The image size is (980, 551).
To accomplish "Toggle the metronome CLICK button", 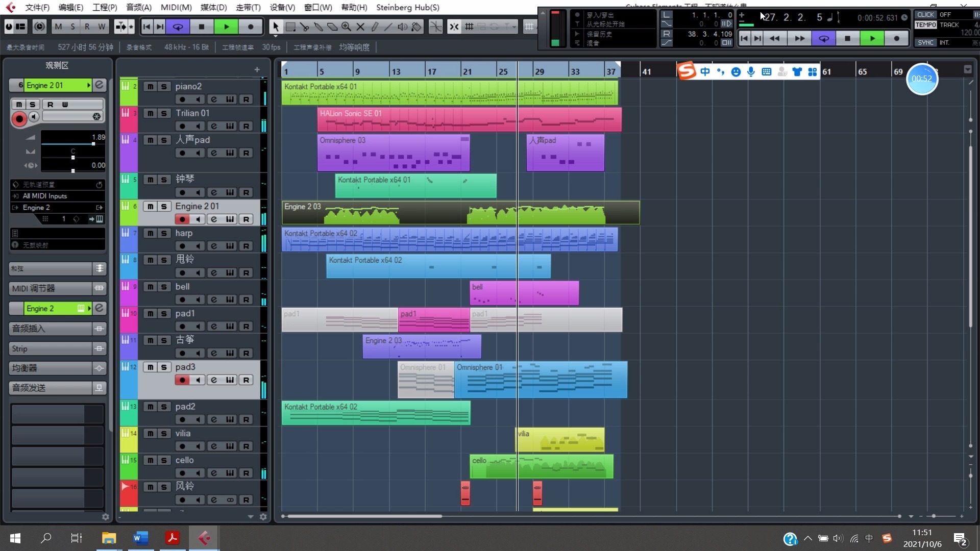I will (x=925, y=15).
